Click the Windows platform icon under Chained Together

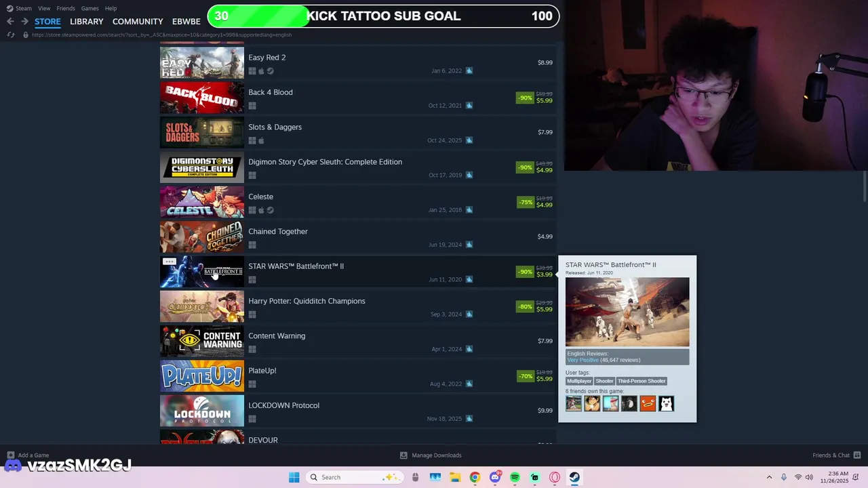coord(252,245)
